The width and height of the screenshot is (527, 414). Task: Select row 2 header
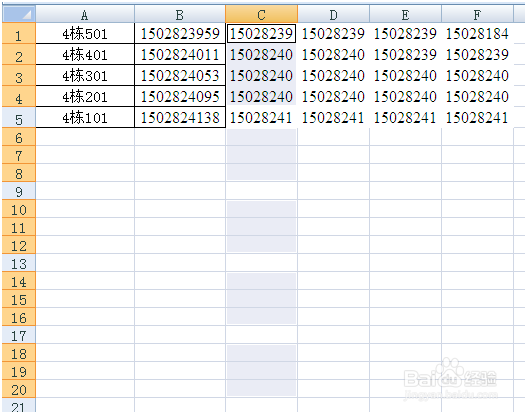(x=19, y=54)
